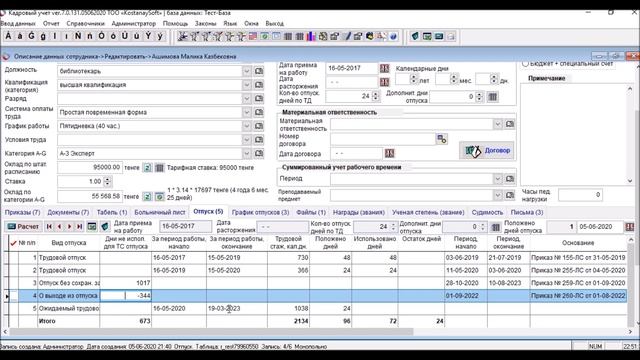Insert the capital Ú letter from toolbar

(x=124, y=36)
